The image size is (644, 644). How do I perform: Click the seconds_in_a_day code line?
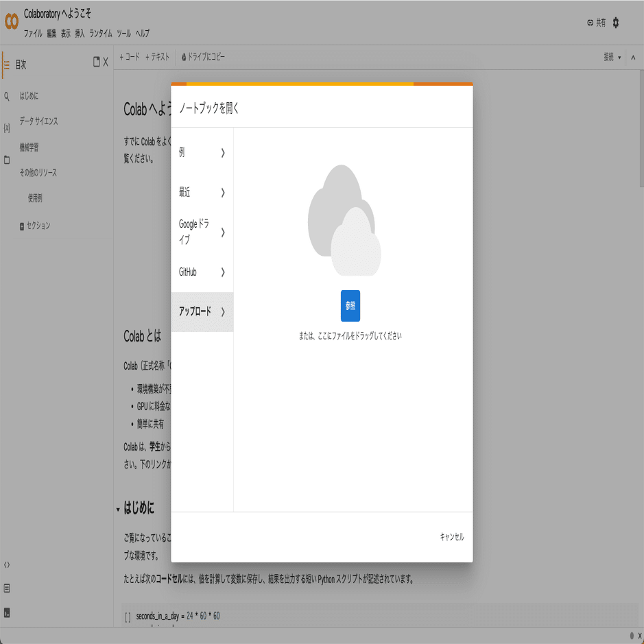coord(178,616)
